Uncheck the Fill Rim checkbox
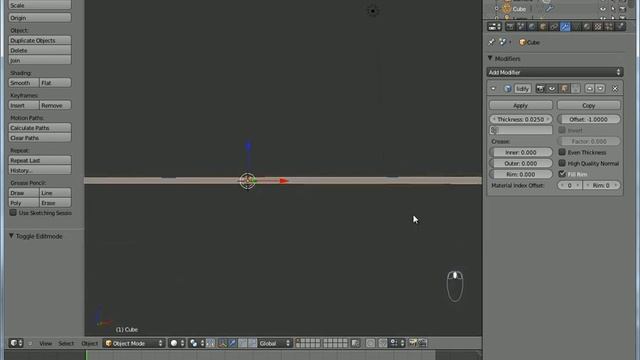The height and width of the screenshot is (360, 640). click(562, 174)
